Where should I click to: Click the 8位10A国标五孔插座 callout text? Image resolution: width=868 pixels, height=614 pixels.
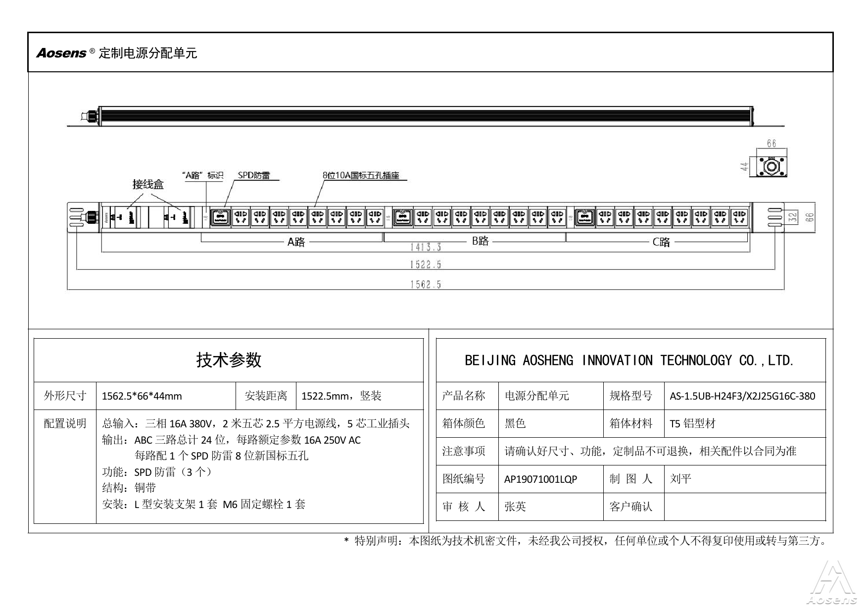point(361,175)
